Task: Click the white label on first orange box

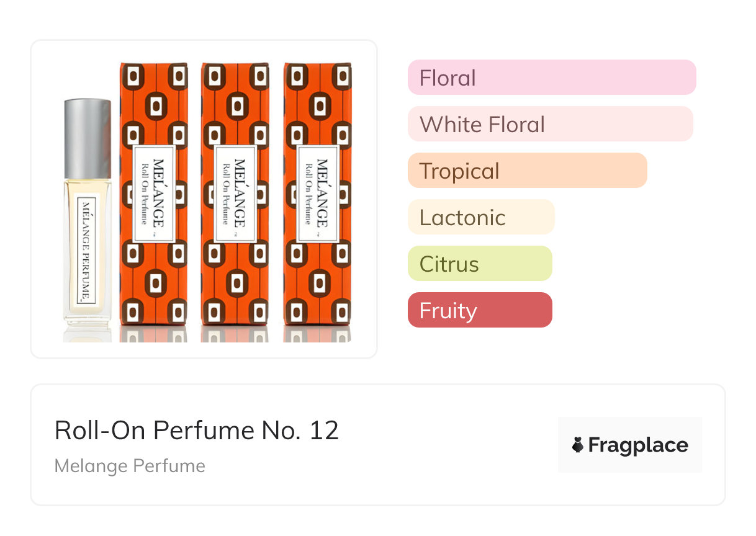Action: pyautogui.click(x=154, y=194)
